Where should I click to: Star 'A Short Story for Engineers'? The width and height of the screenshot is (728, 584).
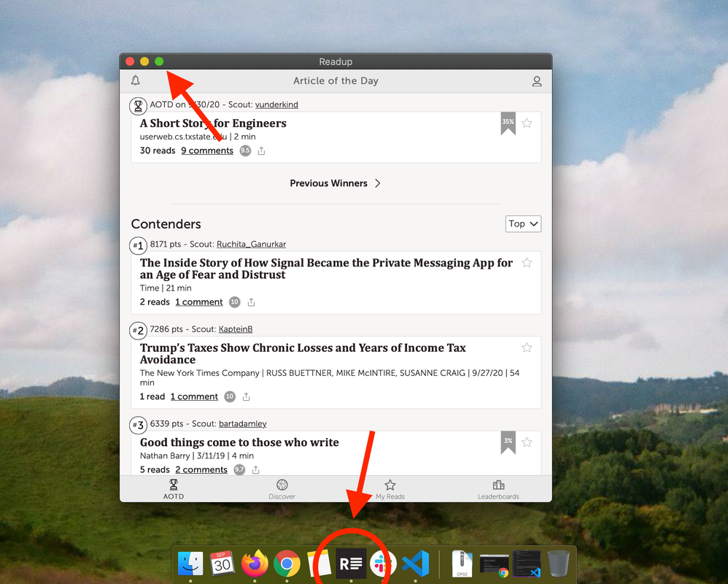[527, 123]
